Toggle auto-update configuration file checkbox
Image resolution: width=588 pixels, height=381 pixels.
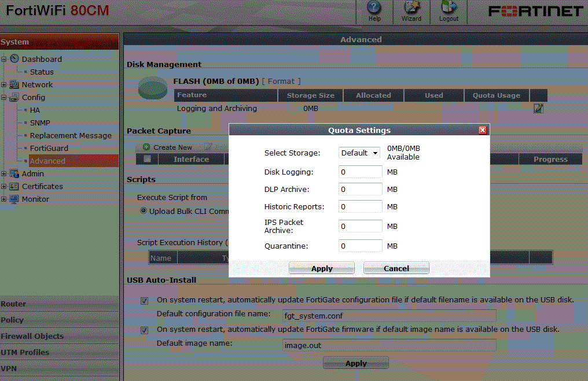point(144,301)
